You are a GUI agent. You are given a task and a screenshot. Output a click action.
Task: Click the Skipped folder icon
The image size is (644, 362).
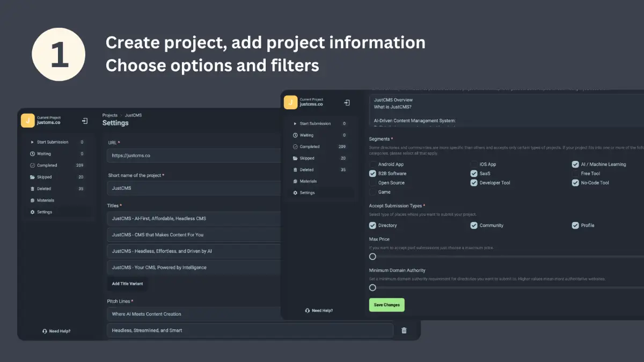(x=32, y=177)
